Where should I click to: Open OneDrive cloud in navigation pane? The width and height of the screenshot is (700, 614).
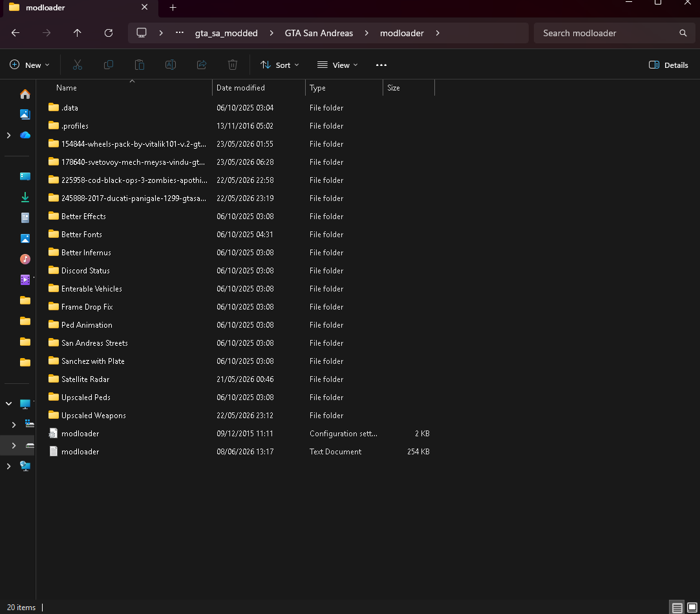coord(25,135)
